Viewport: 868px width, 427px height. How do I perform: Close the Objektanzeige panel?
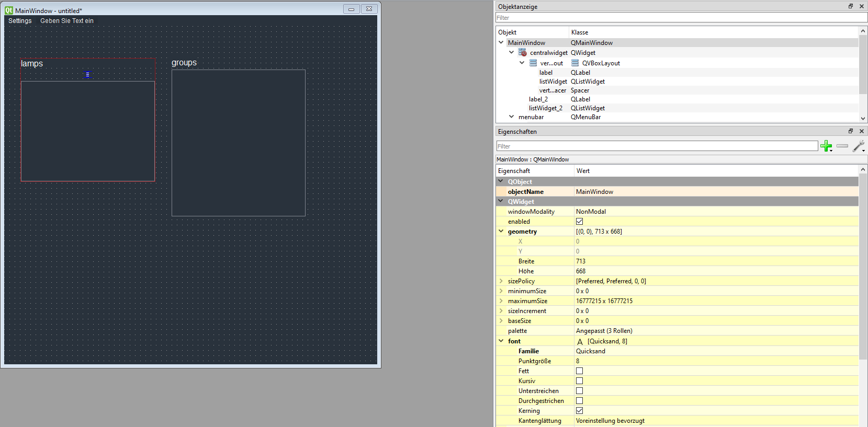coord(861,6)
